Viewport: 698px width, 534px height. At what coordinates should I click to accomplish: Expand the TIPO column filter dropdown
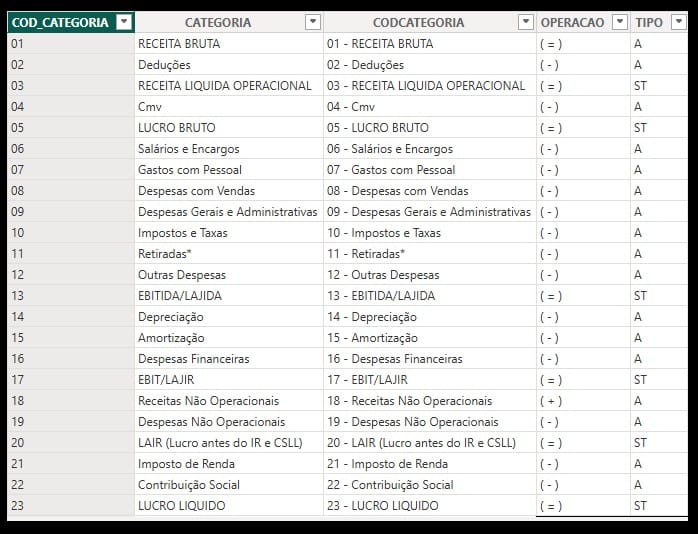click(679, 22)
